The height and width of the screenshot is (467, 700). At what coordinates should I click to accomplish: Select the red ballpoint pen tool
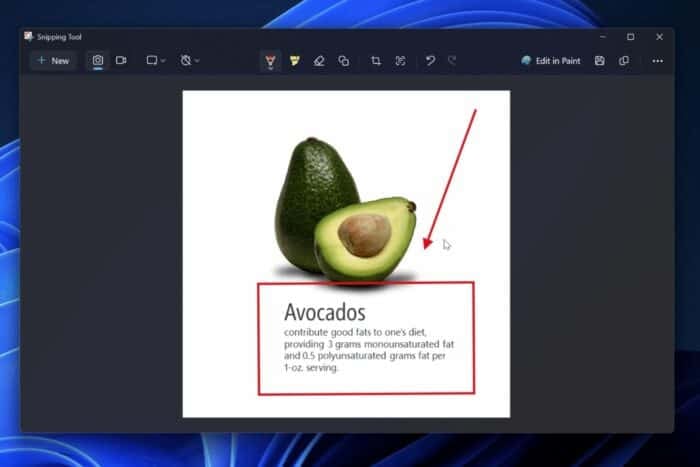tap(270, 61)
